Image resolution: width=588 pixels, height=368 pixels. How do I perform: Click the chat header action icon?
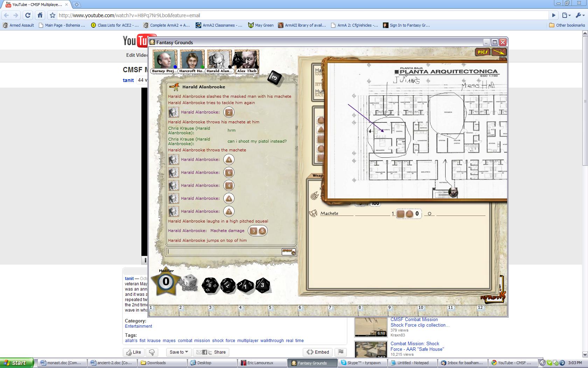coord(174,87)
